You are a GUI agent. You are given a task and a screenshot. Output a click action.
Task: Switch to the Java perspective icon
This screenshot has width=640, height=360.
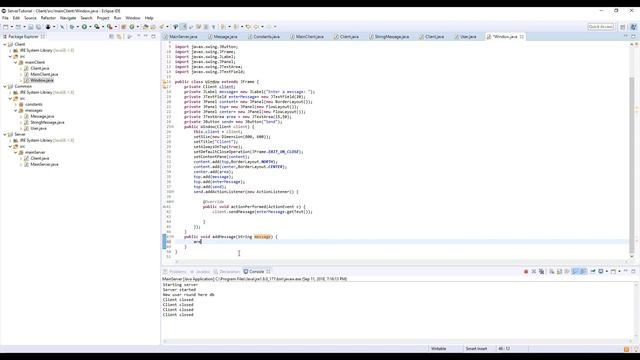[633, 27]
